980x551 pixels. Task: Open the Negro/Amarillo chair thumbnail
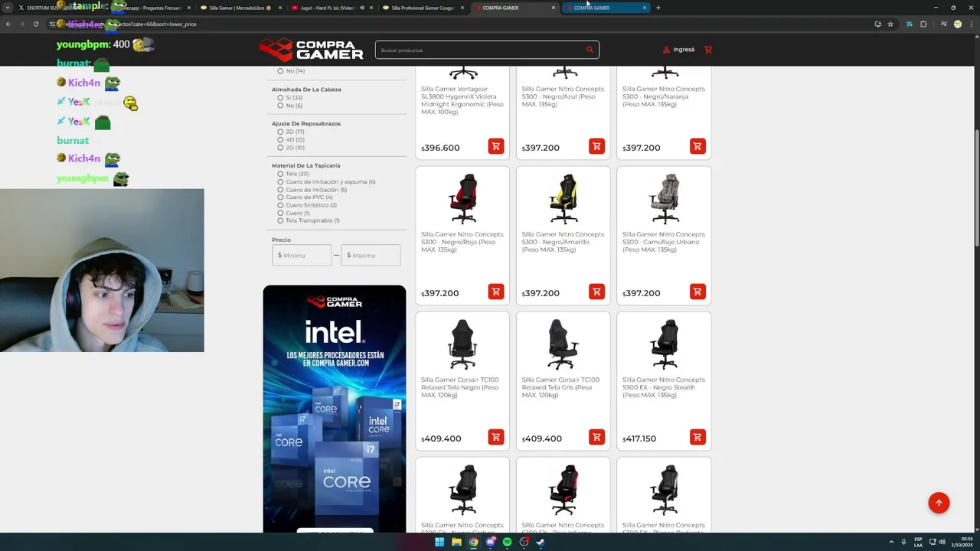pos(563,199)
